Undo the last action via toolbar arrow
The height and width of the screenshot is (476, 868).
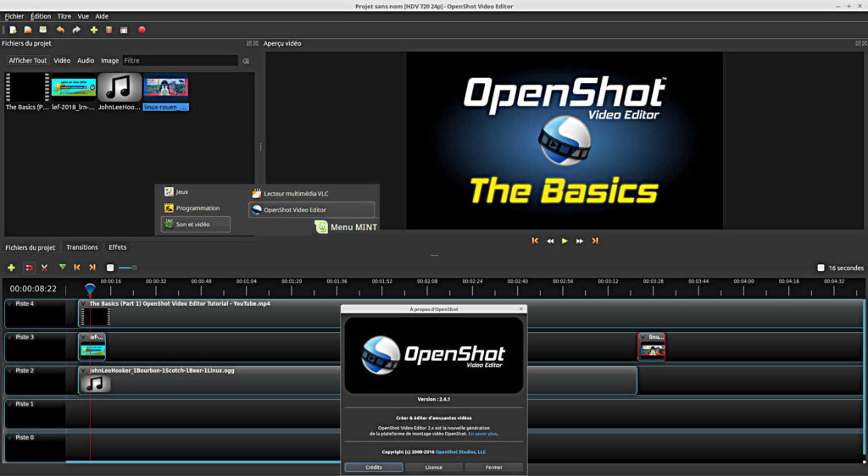[60, 30]
